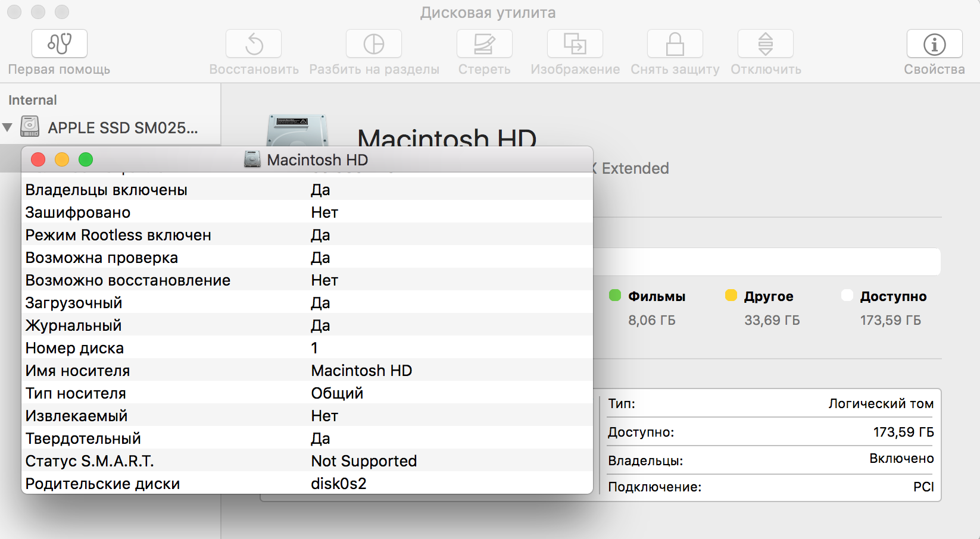
Task: Select the Возможно восстановление row
Action: pos(307,280)
